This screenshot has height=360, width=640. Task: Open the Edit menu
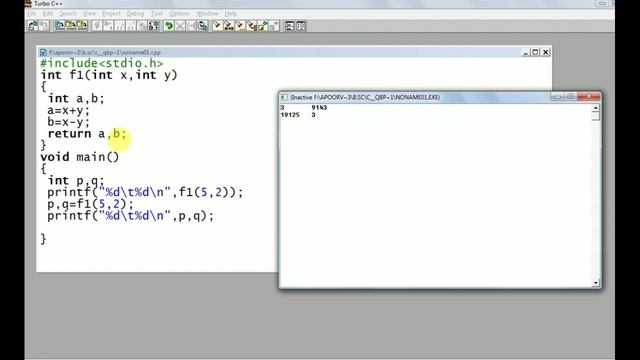tap(48, 13)
